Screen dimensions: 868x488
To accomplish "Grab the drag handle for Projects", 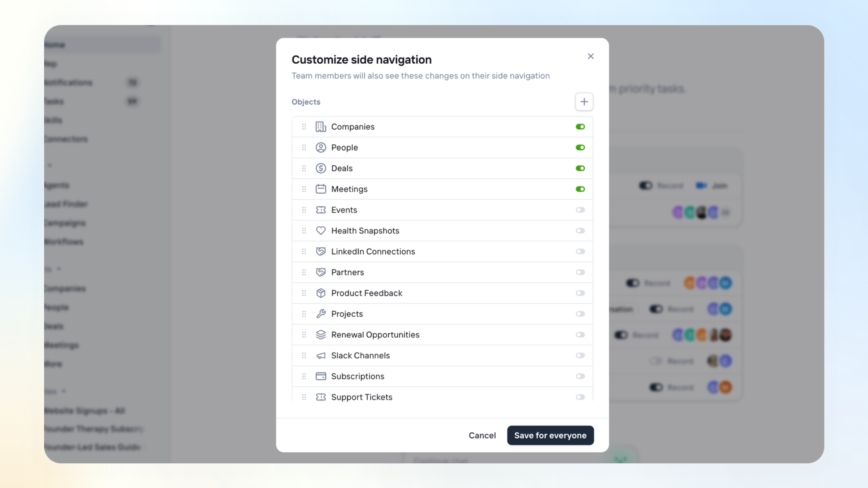I will (x=304, y=314).
